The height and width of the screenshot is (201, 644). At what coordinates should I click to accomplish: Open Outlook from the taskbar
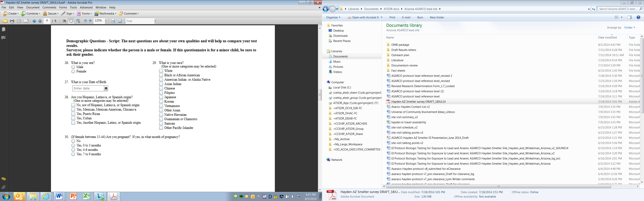click(19, 196)
